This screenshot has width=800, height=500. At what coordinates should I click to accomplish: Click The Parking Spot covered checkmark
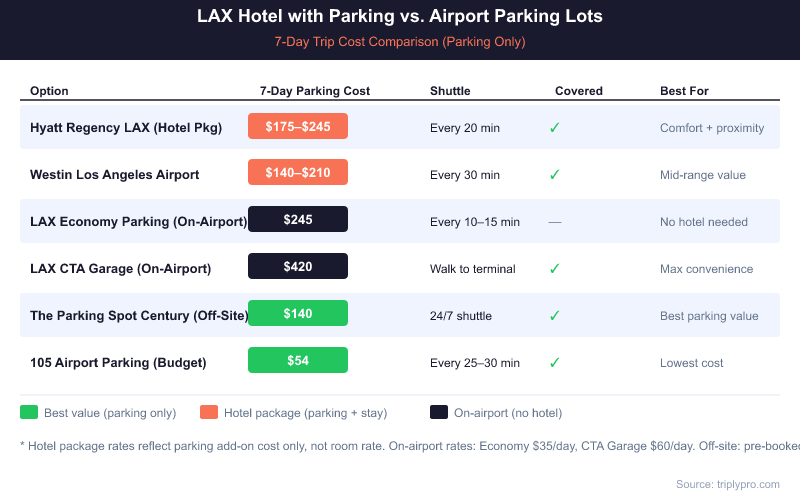pos(555,315)
